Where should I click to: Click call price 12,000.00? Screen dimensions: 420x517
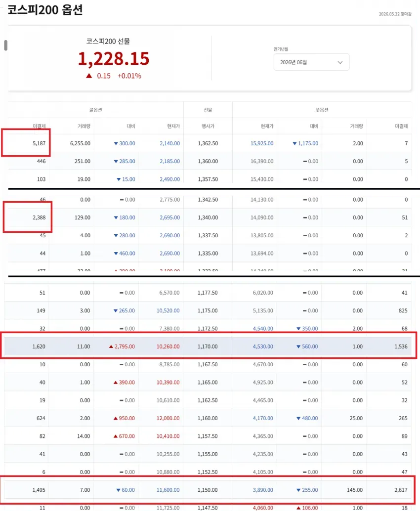tap(168, 418)
